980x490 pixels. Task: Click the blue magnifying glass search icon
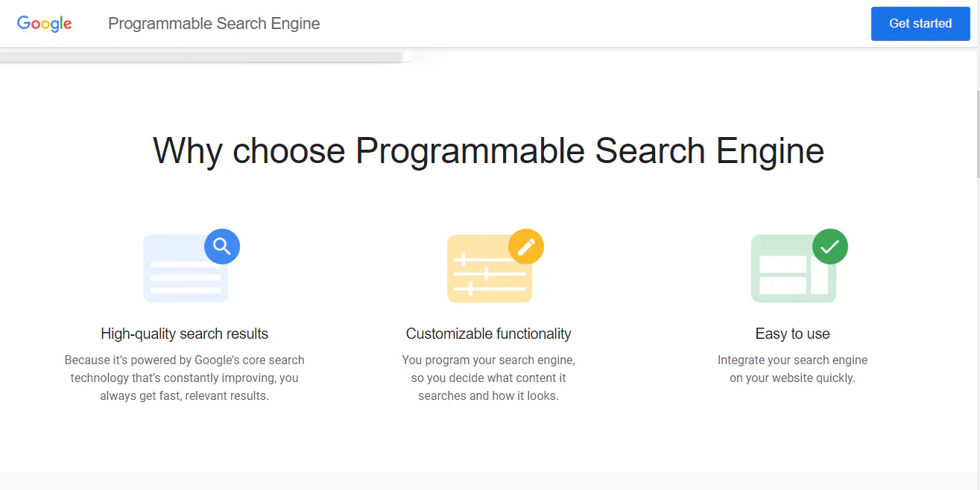tap(221, 246)
